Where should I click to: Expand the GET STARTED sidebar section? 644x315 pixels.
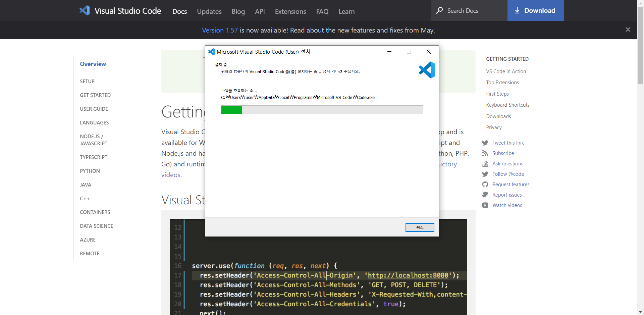95,95
